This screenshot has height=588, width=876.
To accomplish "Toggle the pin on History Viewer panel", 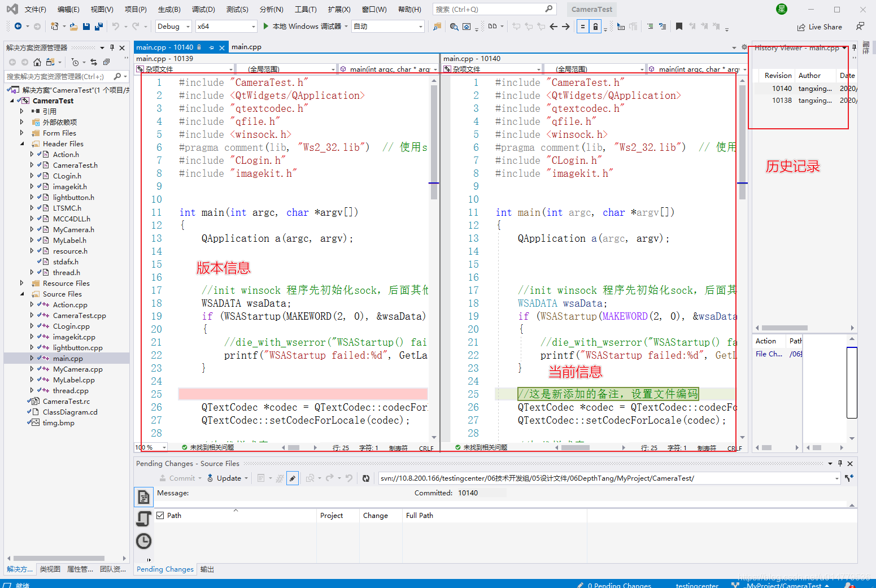I will 855,48.
